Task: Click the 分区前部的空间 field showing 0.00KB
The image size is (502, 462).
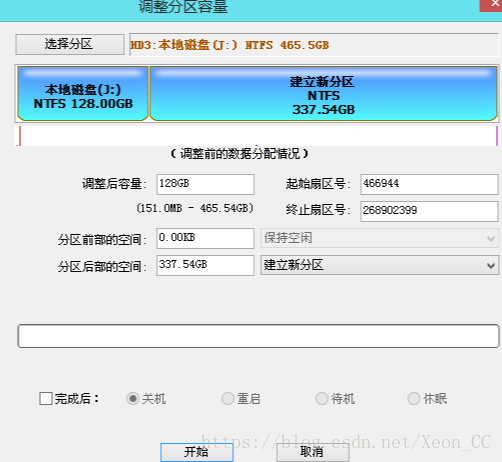Action: [205, 238]
